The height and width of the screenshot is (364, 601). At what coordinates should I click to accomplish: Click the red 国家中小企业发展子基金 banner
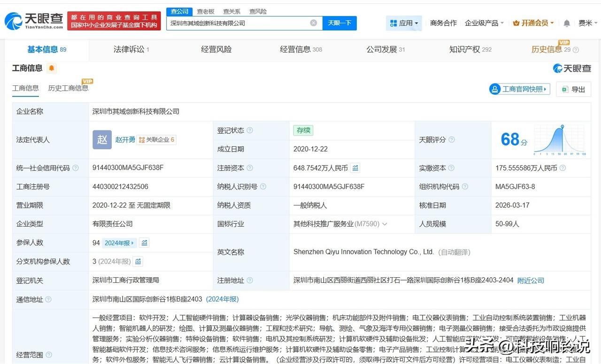[x=114, y=21]
